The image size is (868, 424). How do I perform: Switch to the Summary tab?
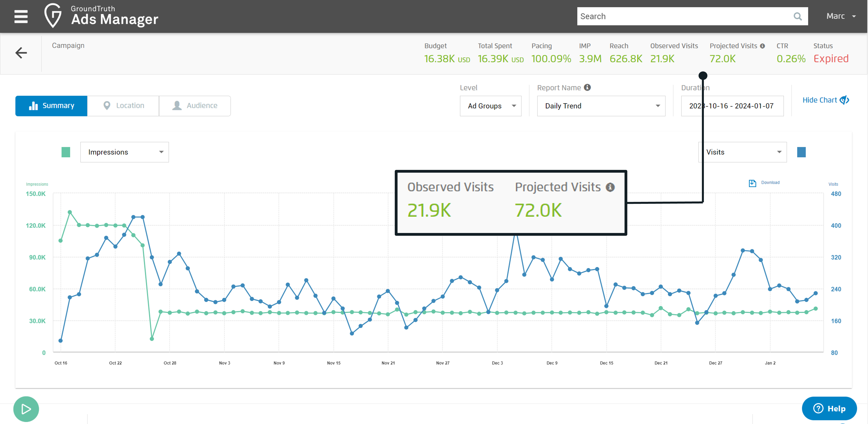(x=51, y=106)
